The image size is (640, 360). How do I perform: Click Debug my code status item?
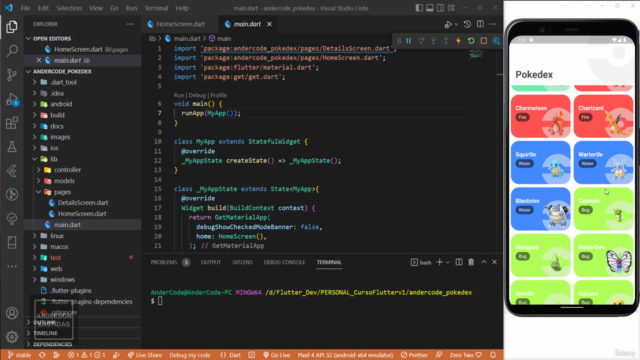tap(190, 355)
